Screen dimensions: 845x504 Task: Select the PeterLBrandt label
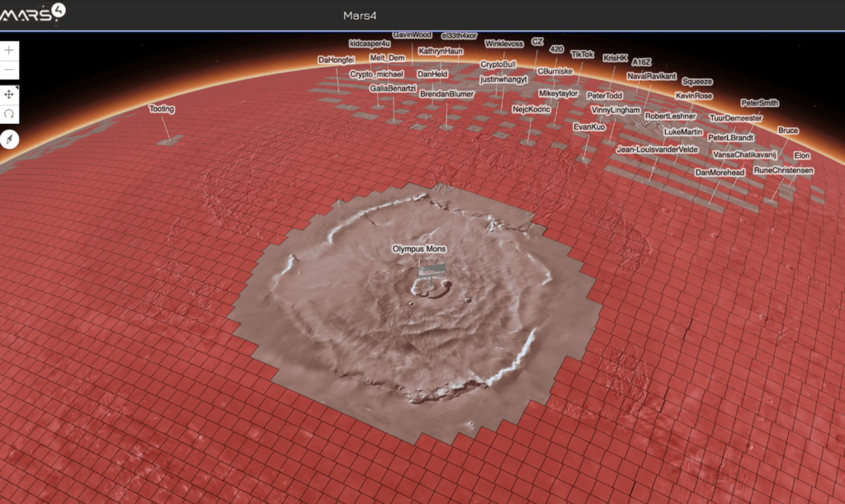point(730,137)
